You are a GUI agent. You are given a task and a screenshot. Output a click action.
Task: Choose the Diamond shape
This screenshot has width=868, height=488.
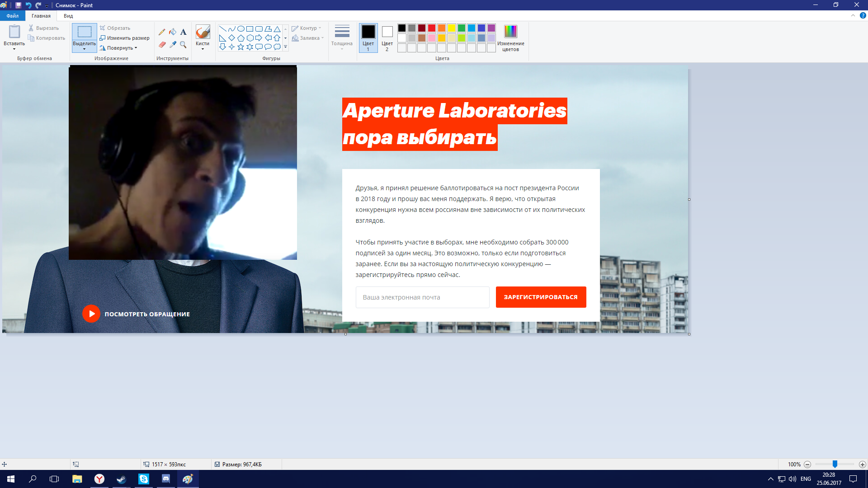[231, 38]
